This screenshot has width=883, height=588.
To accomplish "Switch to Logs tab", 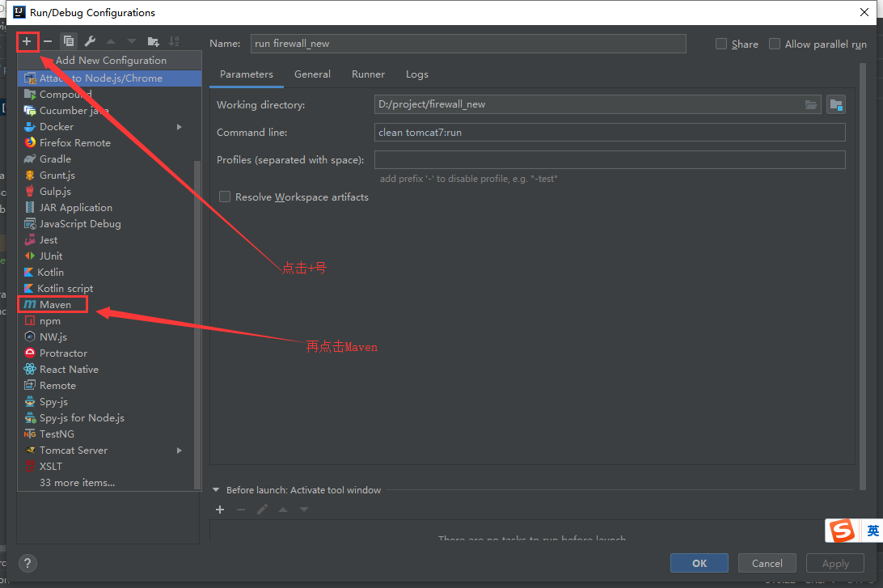I will (416, 74).
